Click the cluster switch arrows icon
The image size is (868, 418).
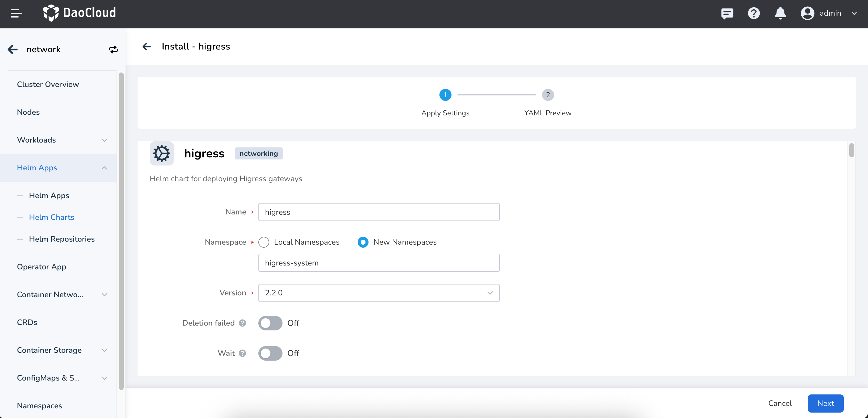(x=113, y=50)
